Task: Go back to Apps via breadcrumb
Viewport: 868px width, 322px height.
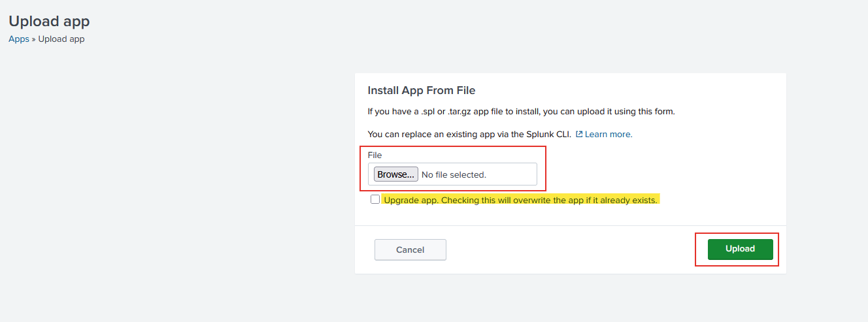Action: coord(18,39)
